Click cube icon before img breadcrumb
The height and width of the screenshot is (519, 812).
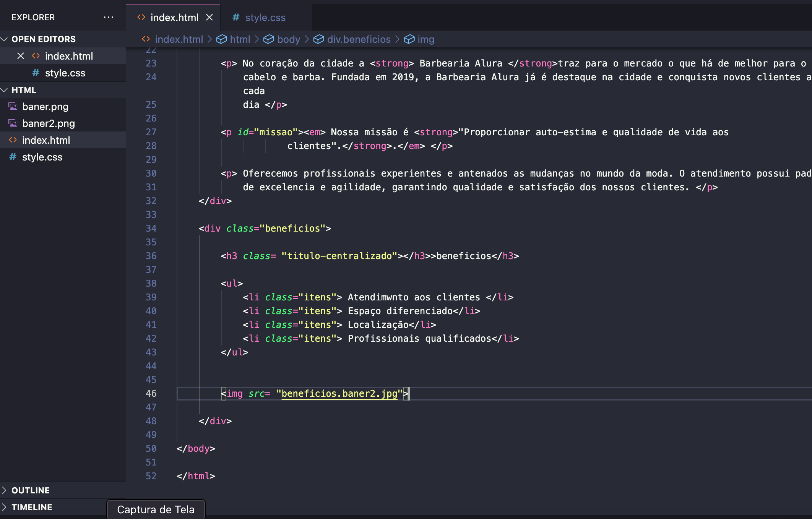(x=409, y=39)
